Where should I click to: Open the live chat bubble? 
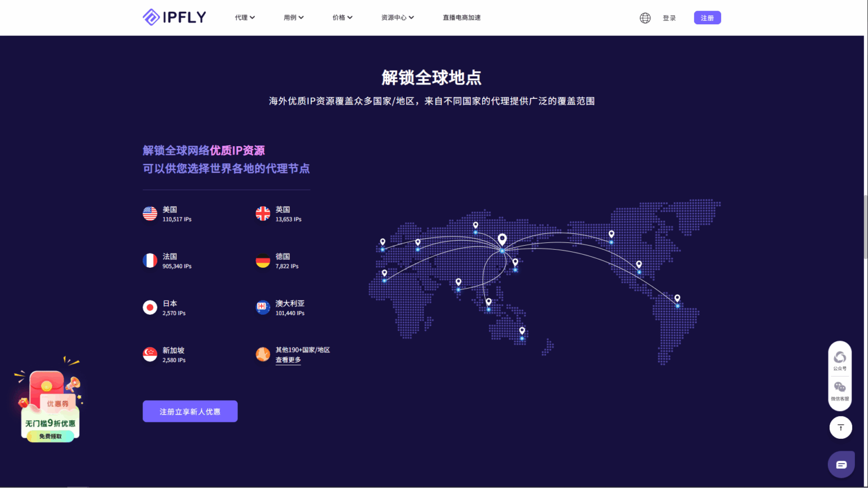[841, 463]
